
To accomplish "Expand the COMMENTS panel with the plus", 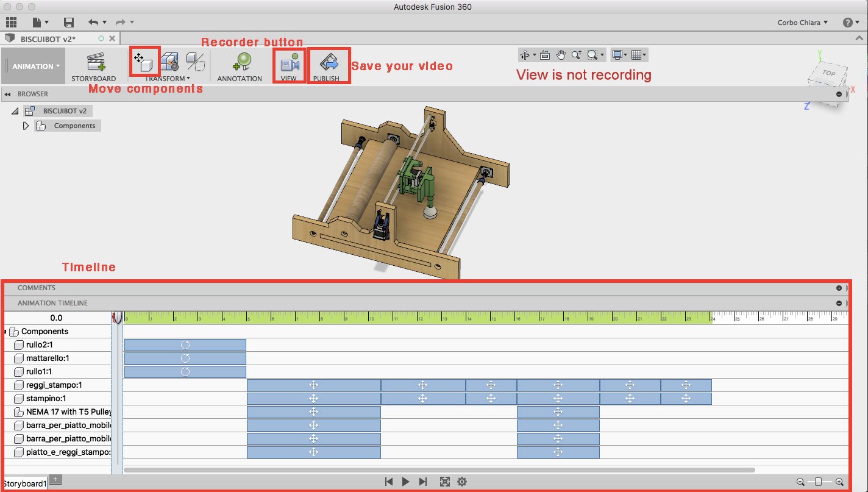I will [x=839, y=288].
